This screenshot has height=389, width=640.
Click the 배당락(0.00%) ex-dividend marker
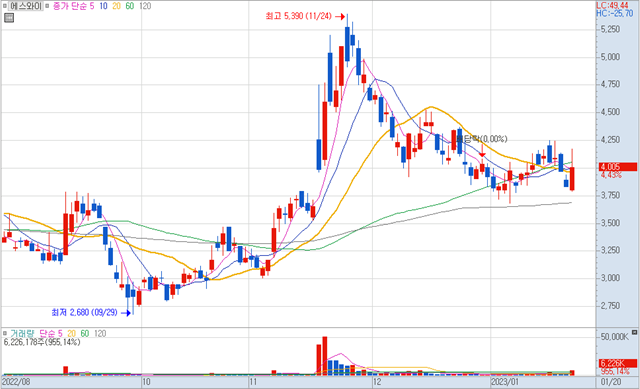(482, 139)
